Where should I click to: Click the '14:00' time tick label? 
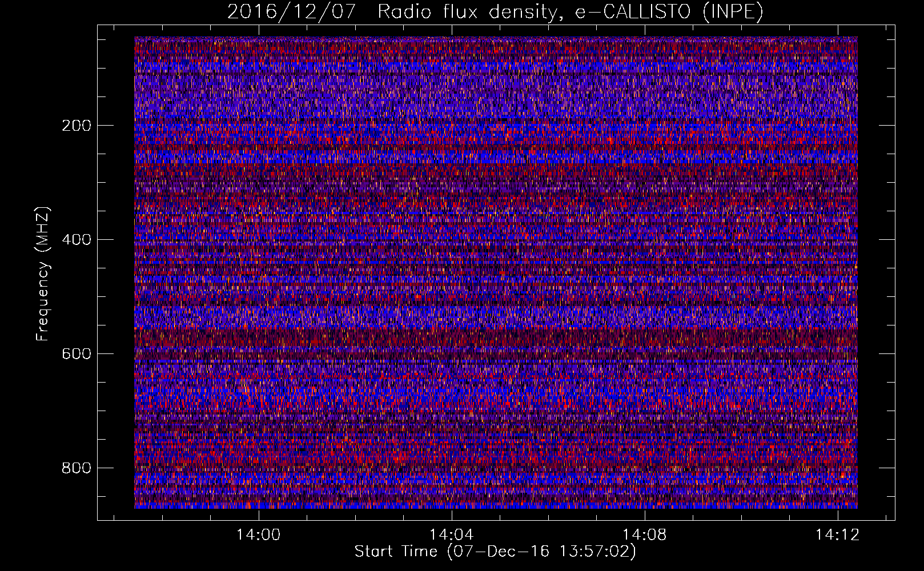point(259,535)
